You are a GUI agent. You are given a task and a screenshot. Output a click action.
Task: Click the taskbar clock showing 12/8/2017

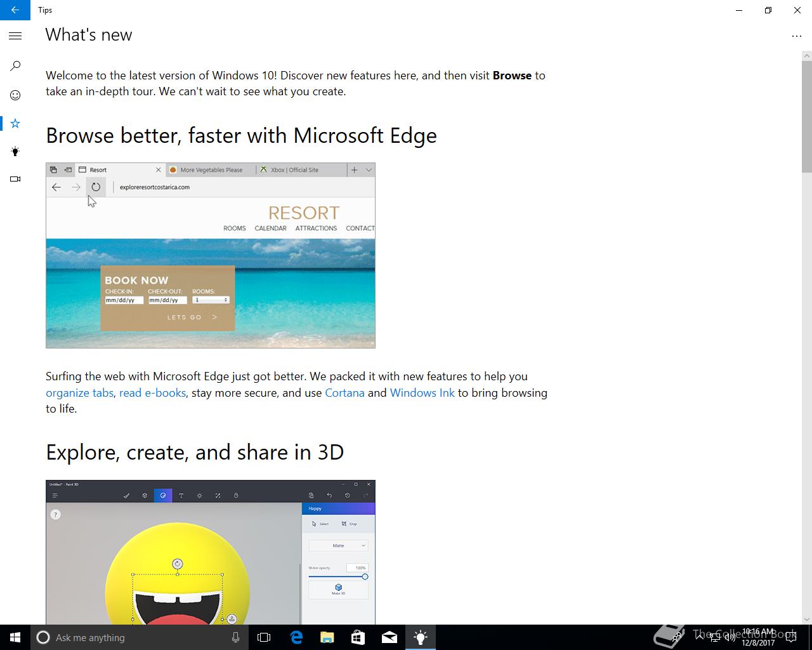(758, 637)
